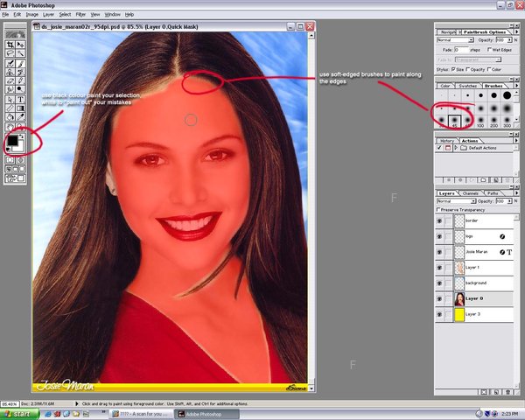Switch to the History tab
Image resolution: width=525 pixels, height=420 pixels.
point(446,141)
